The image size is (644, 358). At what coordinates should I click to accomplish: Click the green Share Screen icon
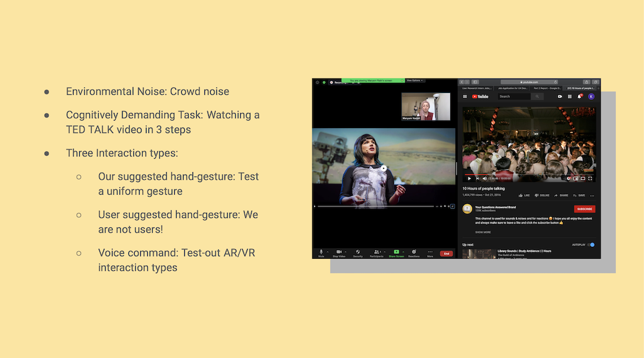pyautogui.click(x=396, y=252)
